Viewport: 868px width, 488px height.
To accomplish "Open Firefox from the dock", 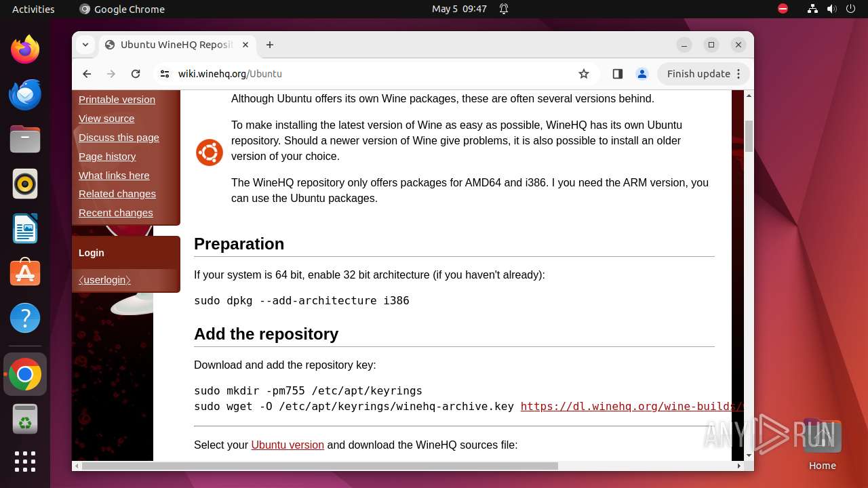I will (x=25, y=49).
